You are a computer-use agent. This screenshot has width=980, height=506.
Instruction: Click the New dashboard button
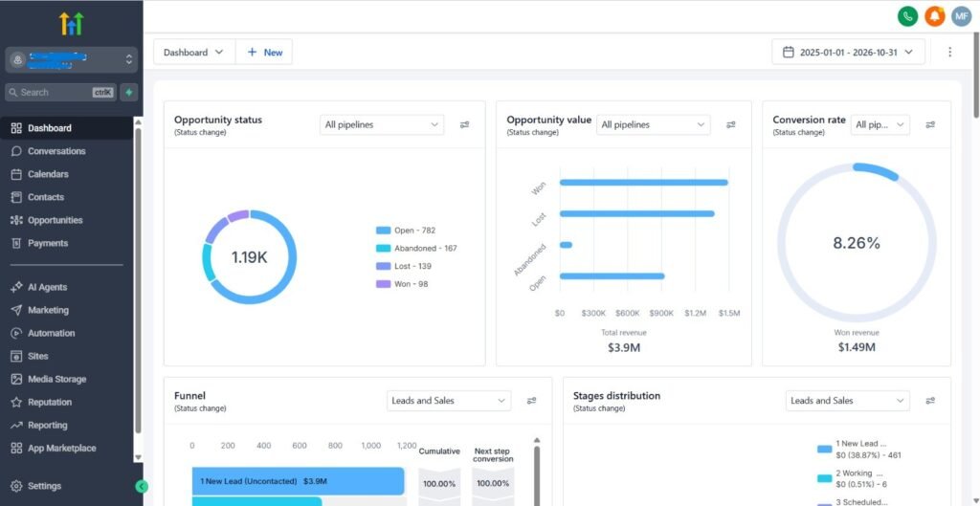264,52
